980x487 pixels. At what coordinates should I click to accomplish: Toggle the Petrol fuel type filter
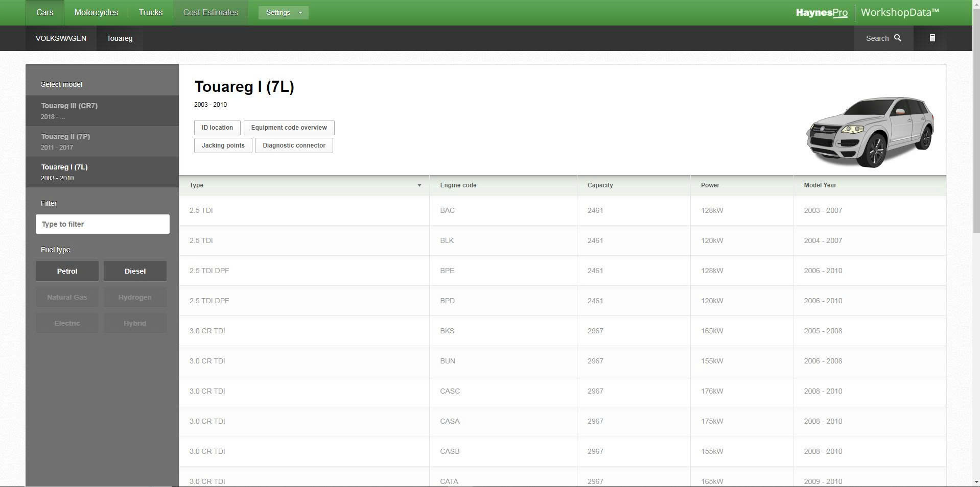click(x=67, y=271)
